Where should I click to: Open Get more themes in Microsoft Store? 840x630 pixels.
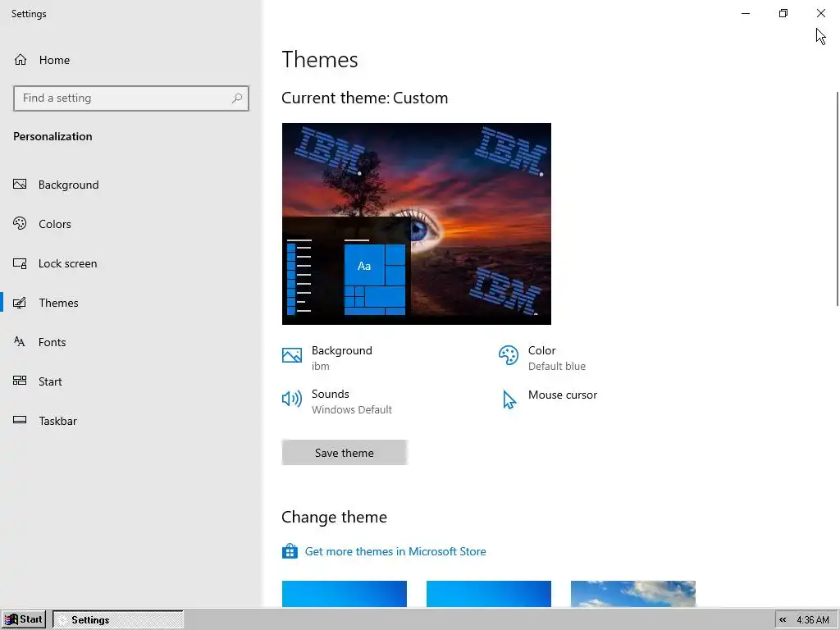395,551
